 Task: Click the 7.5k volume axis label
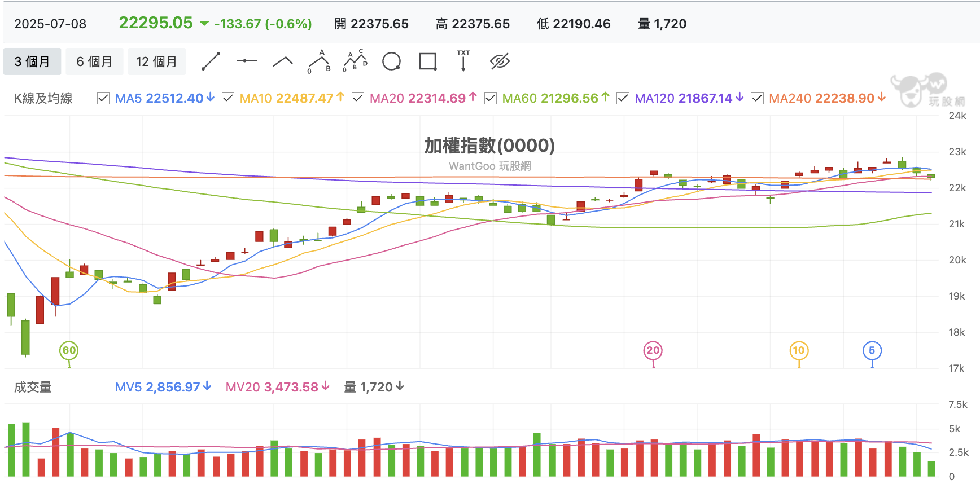tap(958, 404)
